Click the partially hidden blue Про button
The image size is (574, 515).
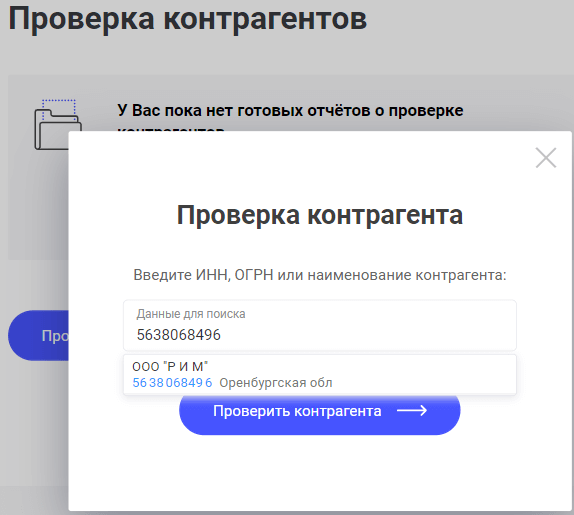point(38,336)
